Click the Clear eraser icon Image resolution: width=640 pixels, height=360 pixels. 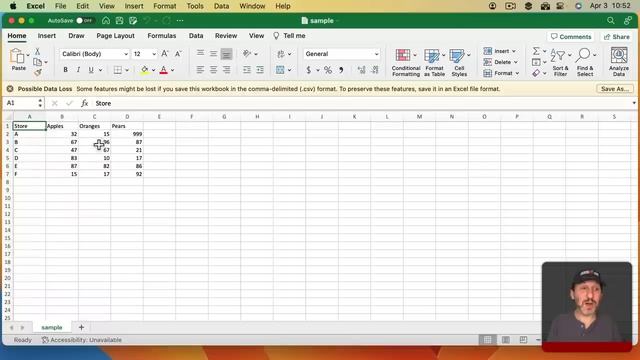(x=536, y=73)
